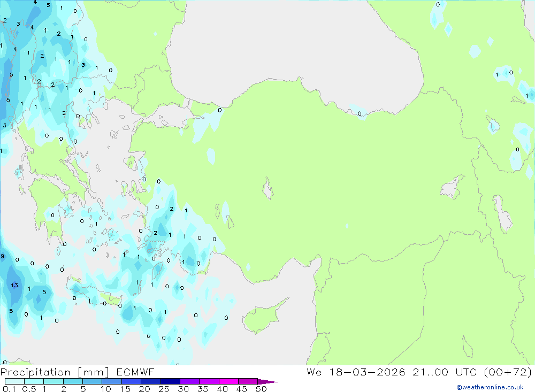Click the 'ECMWF' model label

135,372
